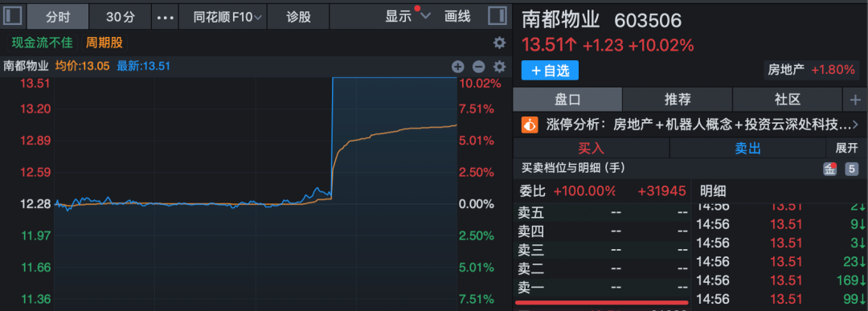The height and width of the screenshot is (311, 868).
Task: Switch to the 盘口 tab
Action: coord(567,100)
